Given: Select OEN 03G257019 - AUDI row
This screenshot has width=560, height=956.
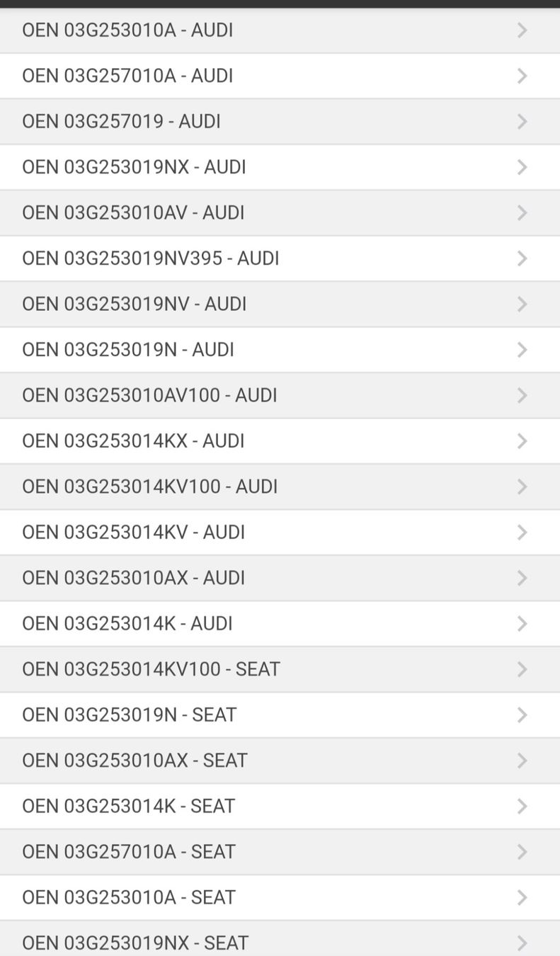Looking at the screenshot, I should click(121, 122).
